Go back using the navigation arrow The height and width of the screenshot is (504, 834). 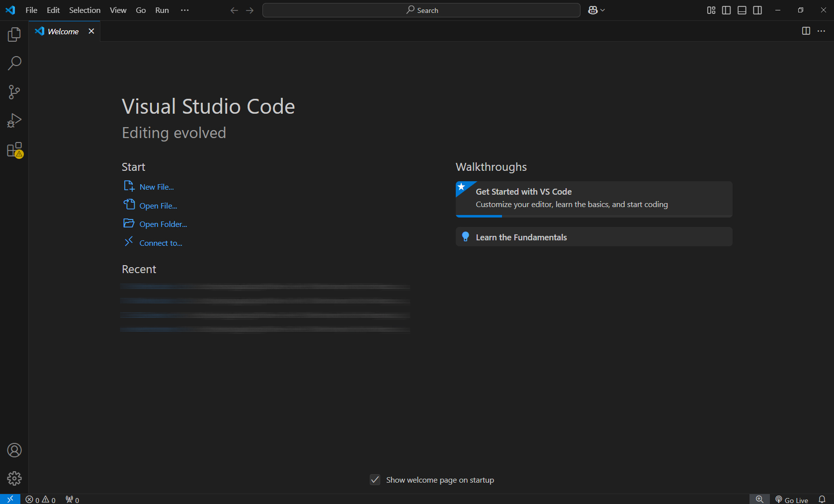coord(234,10)
